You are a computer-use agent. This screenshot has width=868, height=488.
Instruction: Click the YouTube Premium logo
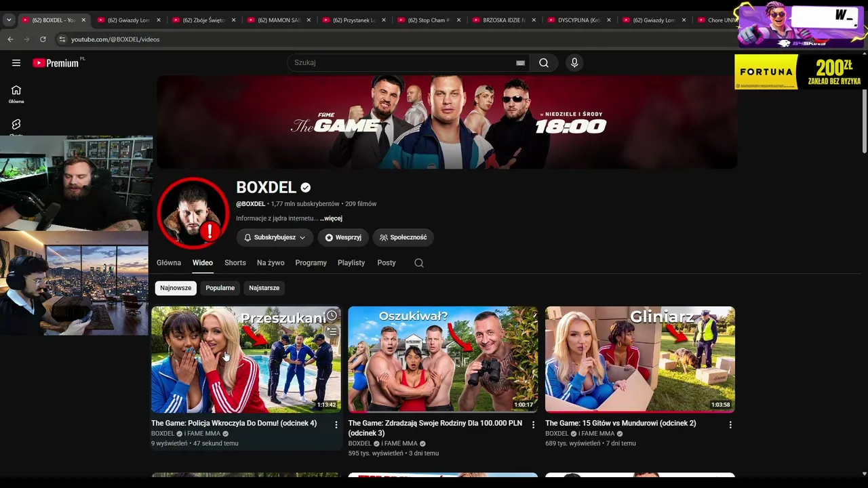tap(56, 63)
